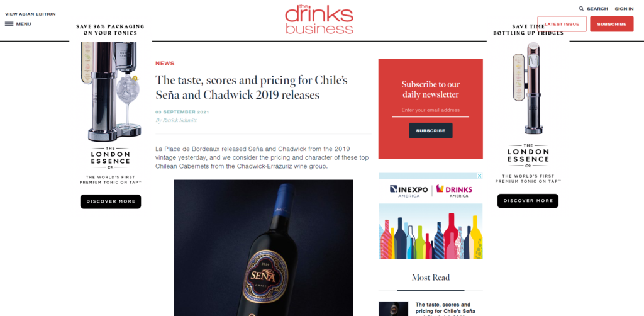Click the London Essence logo in left ad
The image size is (644, 316).
(111, 158)
